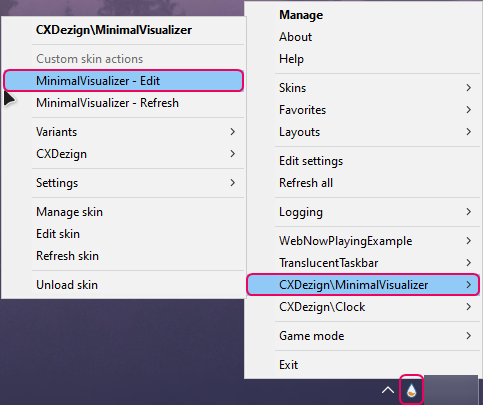Open the skin Settings submenu
The height and width of the screenshot is (405, 483).
124,183
